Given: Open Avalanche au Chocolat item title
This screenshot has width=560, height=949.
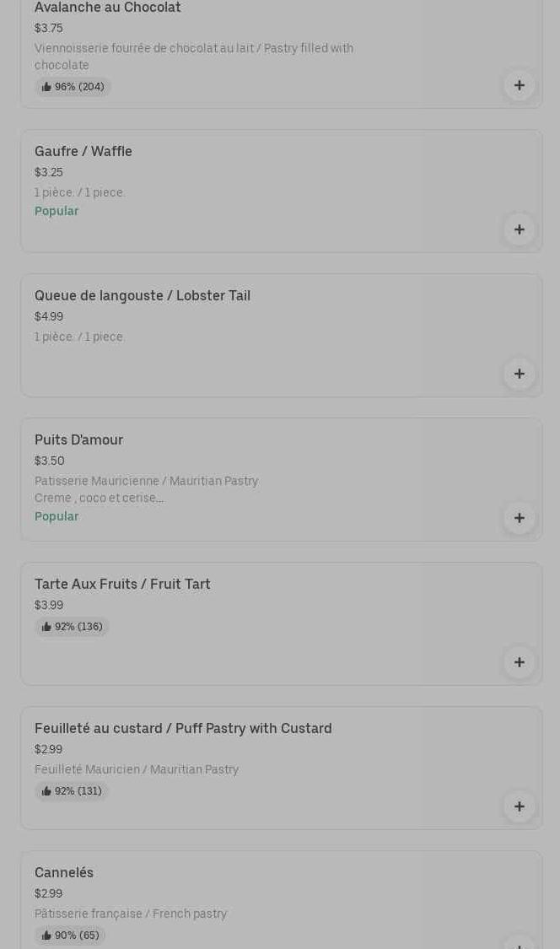Looking at the screenshot, I should click(x=108, y=8).
